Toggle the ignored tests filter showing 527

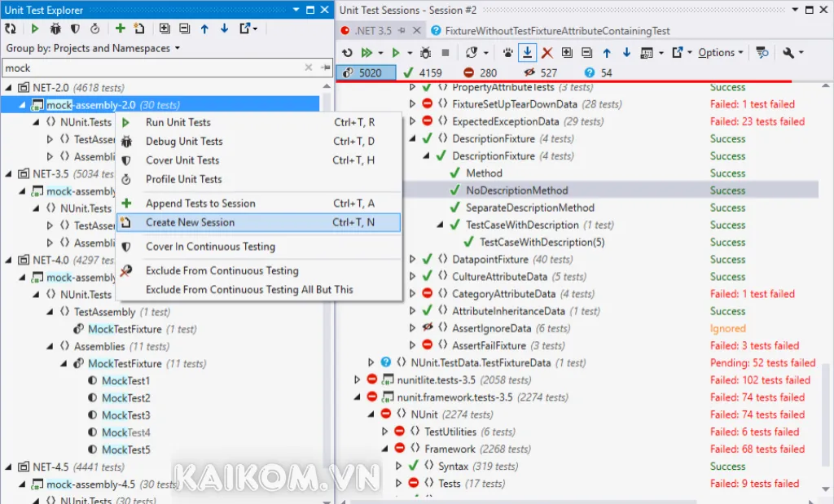click(x=534, y=72)
